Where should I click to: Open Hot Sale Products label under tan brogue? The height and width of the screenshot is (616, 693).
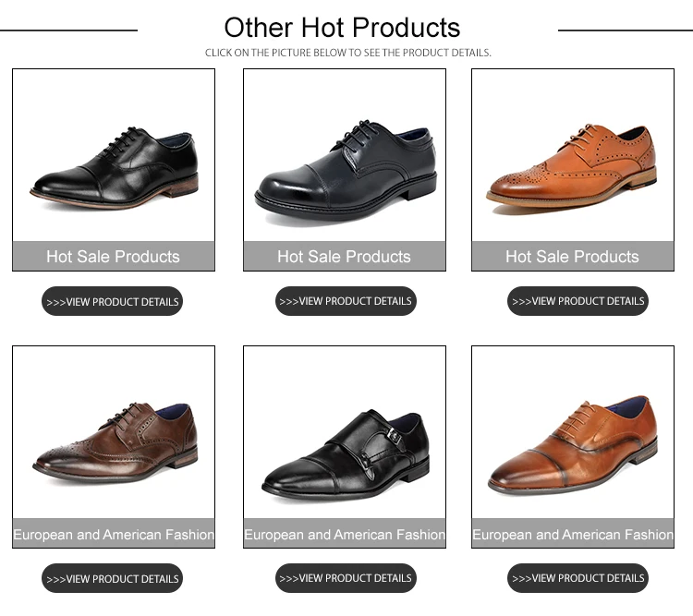(572, 257)
